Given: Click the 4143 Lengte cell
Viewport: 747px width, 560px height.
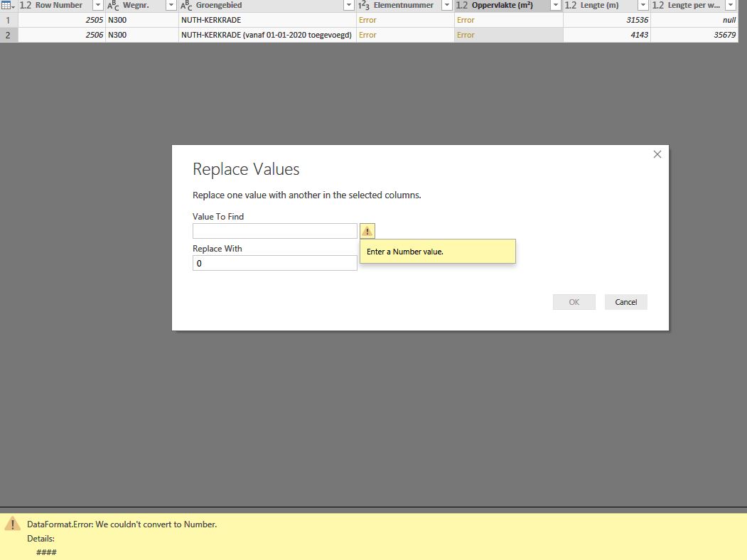Looking at the screenshot, I should pyautogui.click(x=607, y=35).
